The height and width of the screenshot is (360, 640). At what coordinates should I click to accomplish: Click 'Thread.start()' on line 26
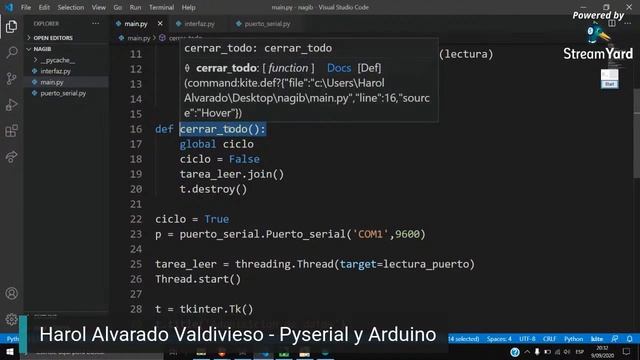pos(198,279)
